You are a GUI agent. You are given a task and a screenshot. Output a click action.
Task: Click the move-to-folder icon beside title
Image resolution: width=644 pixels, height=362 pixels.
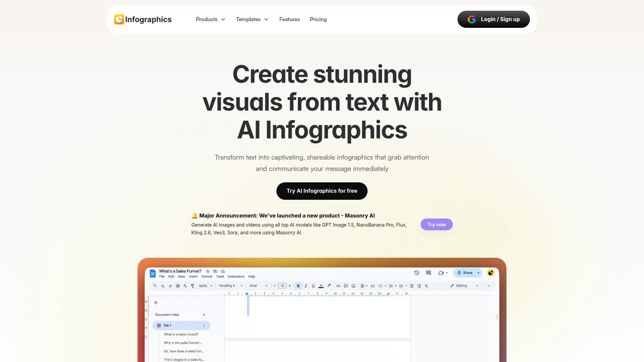click(215, 271)
